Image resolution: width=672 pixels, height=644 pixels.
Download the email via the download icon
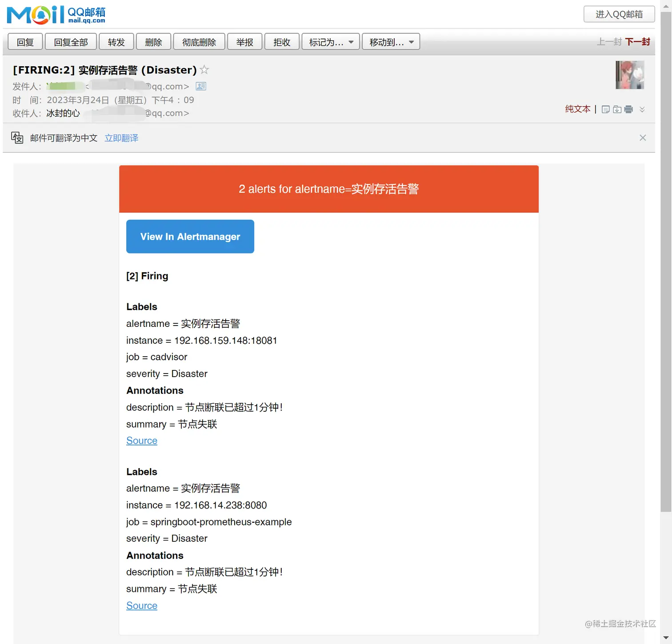pyautogui.click(x=617, y=109)
